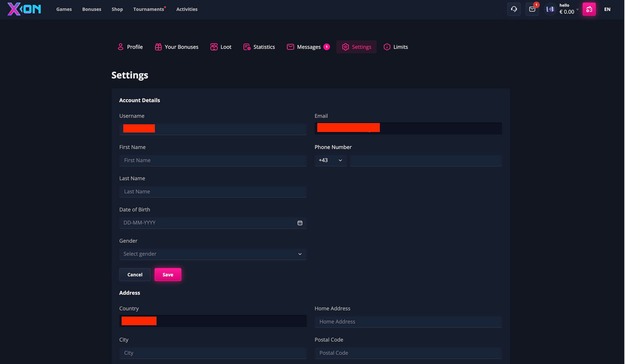Viewport: 625px width, 364px height.
Task: Expand the +43 phone code dropdown
Action: point(330,160)
